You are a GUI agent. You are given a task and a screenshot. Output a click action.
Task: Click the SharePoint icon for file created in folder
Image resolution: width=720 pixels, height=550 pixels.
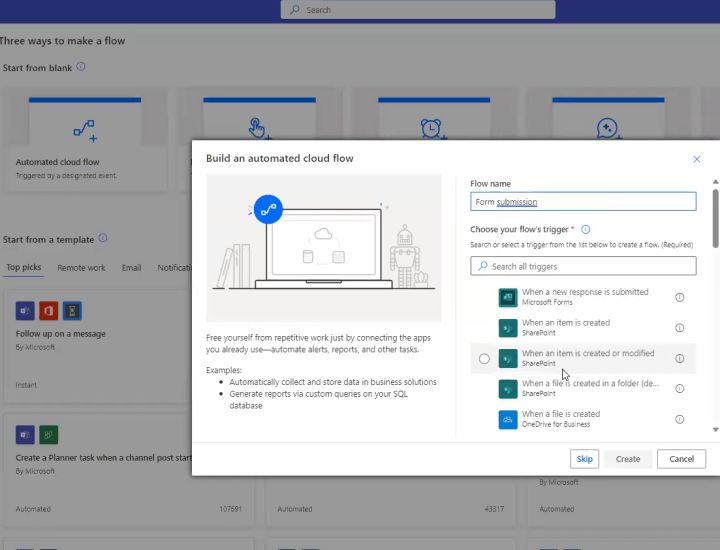(x=508, y=389)
